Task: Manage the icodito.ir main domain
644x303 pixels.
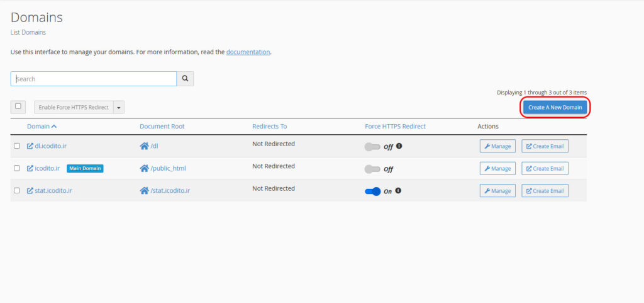Action: coord(497,168)
